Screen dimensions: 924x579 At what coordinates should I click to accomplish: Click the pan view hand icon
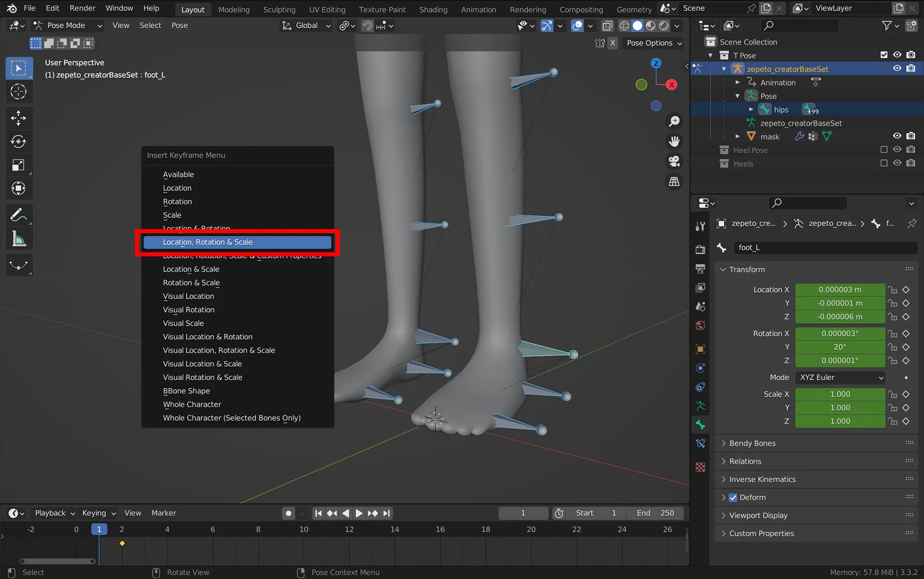(674, 141)
